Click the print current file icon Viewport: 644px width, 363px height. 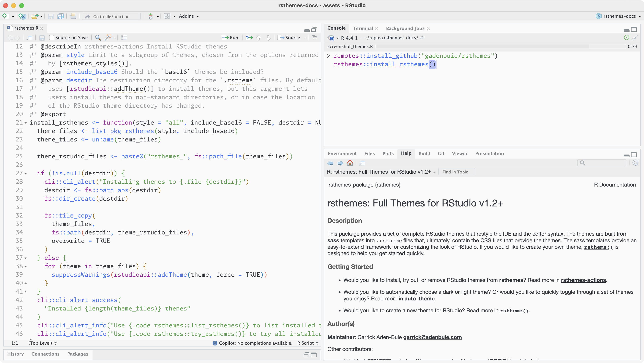point(73,16)
